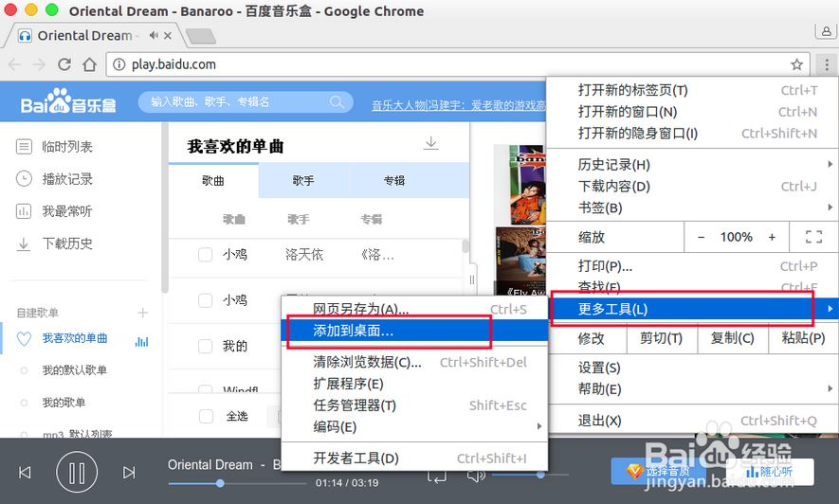This screenshot has width=839, height=504.
Task: Expand 历史记录(H) submenu
Action: tap(691, 165)
